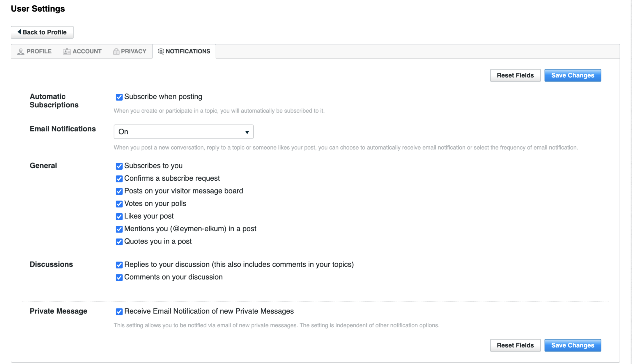Click the Notifications speech bubble icon
Image resolution: width=632 pixels, height=364 pixels.
161,52
